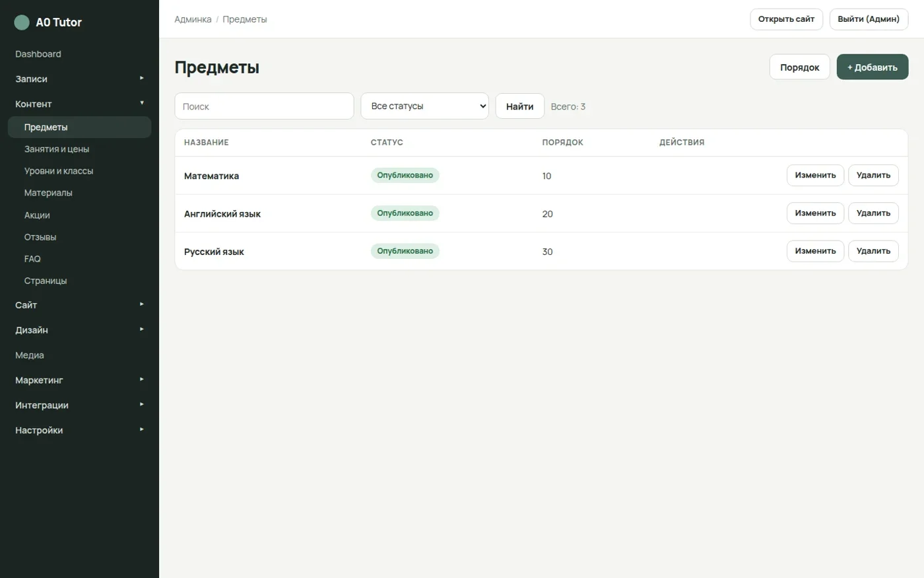Click Опубликовано badge in Математика row
This screenshot has height=578, width=924.
pos(405,175)
